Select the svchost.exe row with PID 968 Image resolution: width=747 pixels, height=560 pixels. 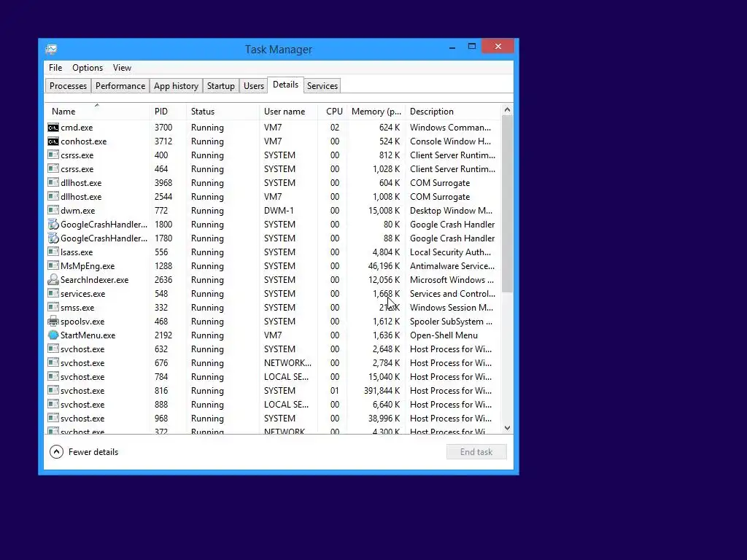click(x=274, y=418)
